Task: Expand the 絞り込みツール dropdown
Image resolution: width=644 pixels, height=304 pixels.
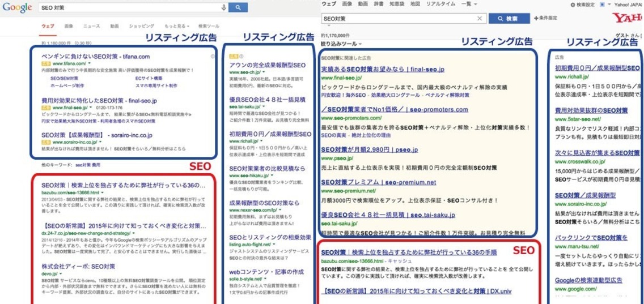Action: (341, 44)
